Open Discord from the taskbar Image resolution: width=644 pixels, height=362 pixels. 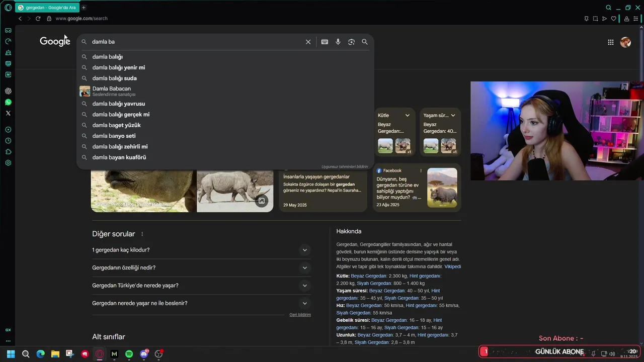click(144, 354)
